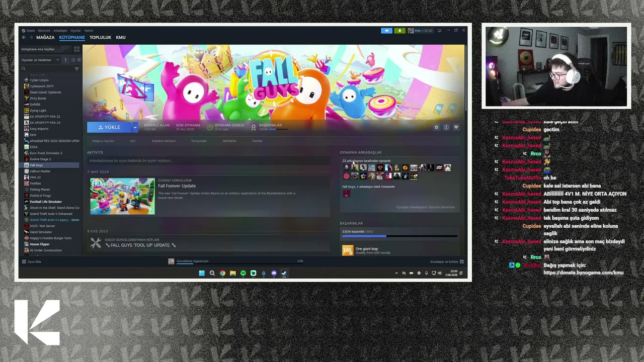Open the KMU profile tab
This screenshot has height=362, width=644.
121,37
